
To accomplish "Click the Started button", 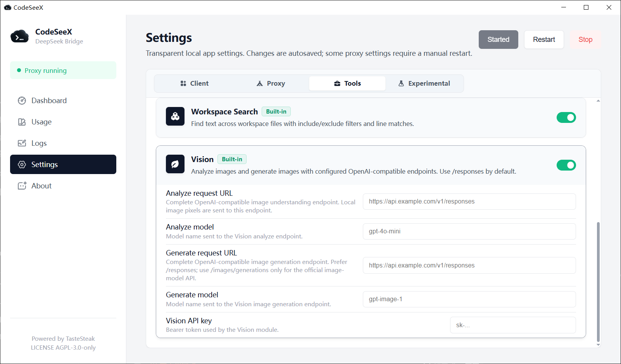I will [499, 40].
